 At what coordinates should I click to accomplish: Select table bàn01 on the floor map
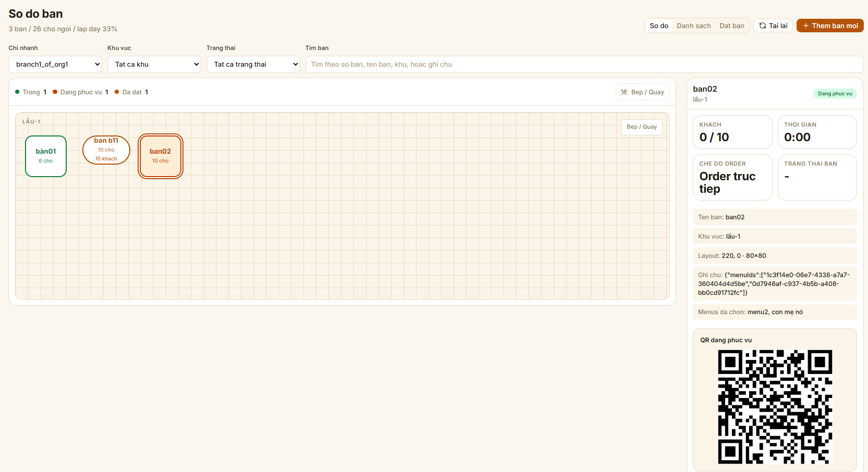(46, 156)
